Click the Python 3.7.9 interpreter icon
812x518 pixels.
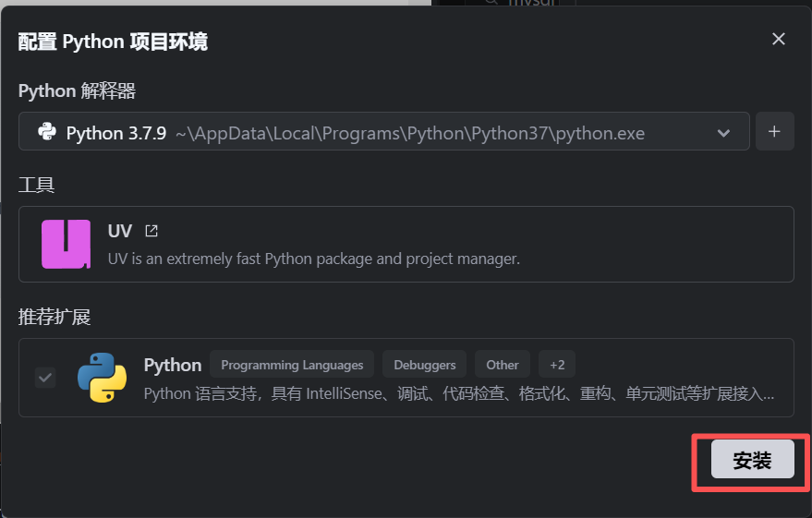(47, 131)
